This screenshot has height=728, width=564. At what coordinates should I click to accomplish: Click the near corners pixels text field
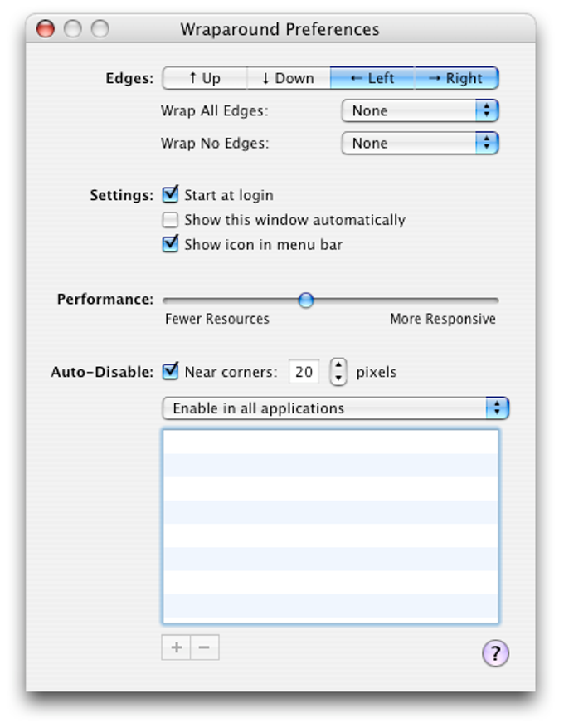(x=304, y=371)
